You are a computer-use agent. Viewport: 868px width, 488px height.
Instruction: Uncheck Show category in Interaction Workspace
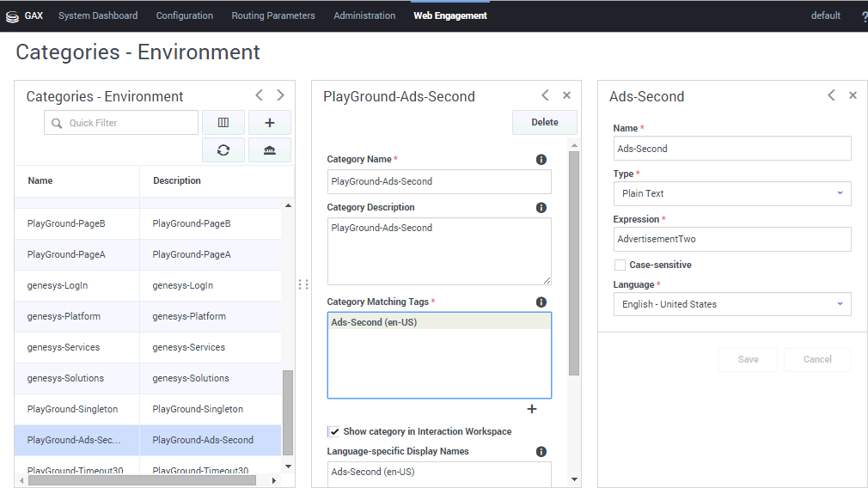(x=333, y=431)
